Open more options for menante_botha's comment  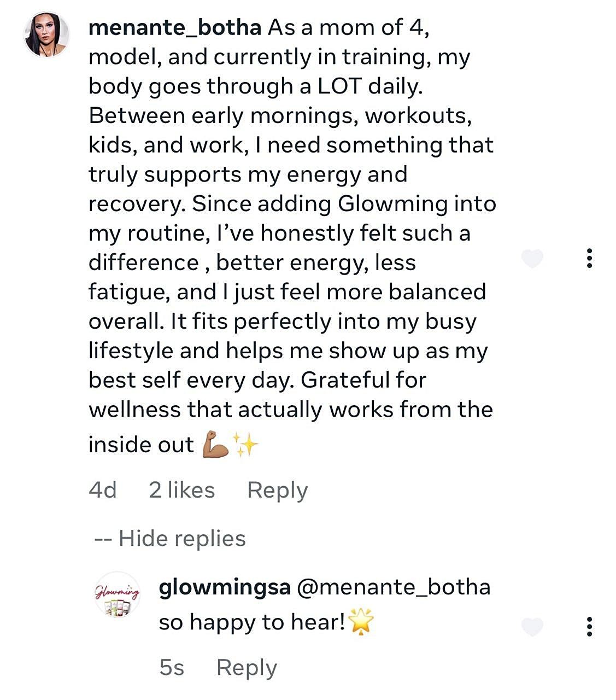[589, 258]
